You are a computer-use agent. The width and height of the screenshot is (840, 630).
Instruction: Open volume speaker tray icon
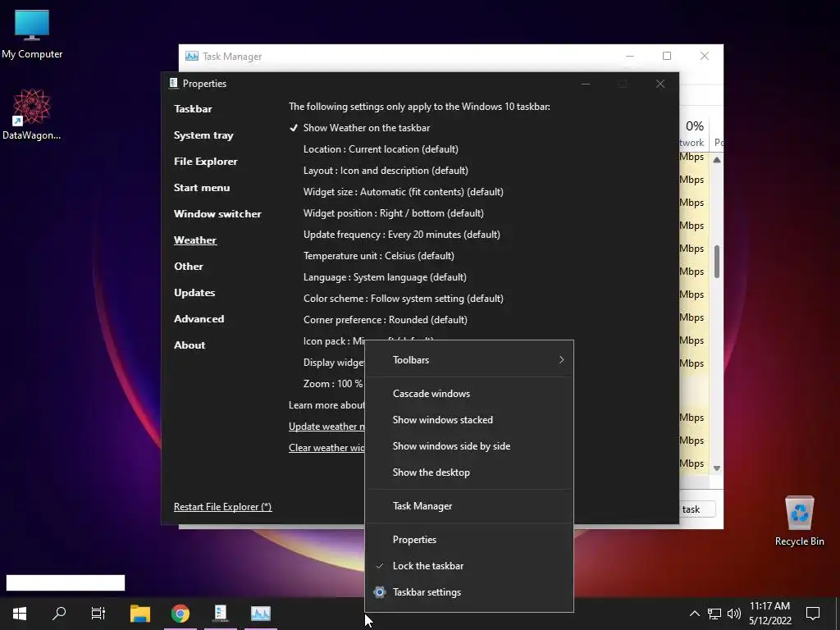(734, 614)
